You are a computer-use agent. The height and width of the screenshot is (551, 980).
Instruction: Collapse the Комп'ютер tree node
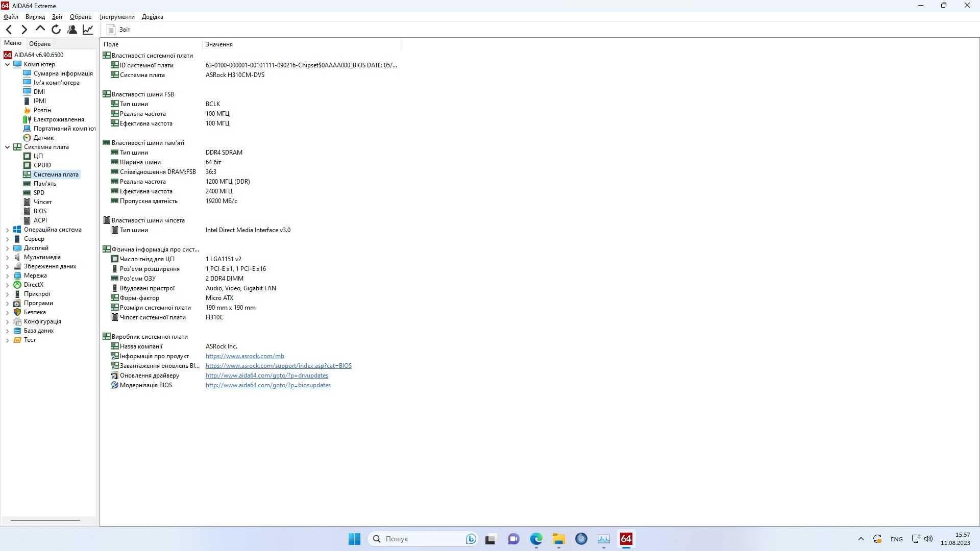pyautogui.click(x=7, y=64)
